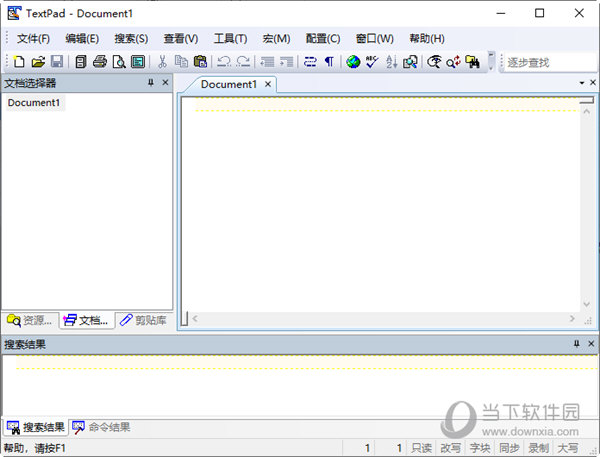Toggle visible paragraph marks icon
The image size is (600, 457).
pos(329,62)
